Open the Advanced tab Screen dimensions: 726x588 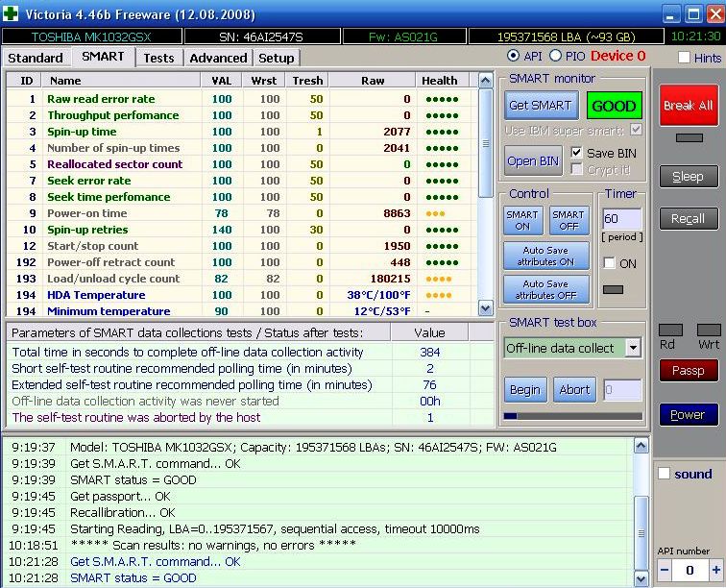tap(218, 58)
